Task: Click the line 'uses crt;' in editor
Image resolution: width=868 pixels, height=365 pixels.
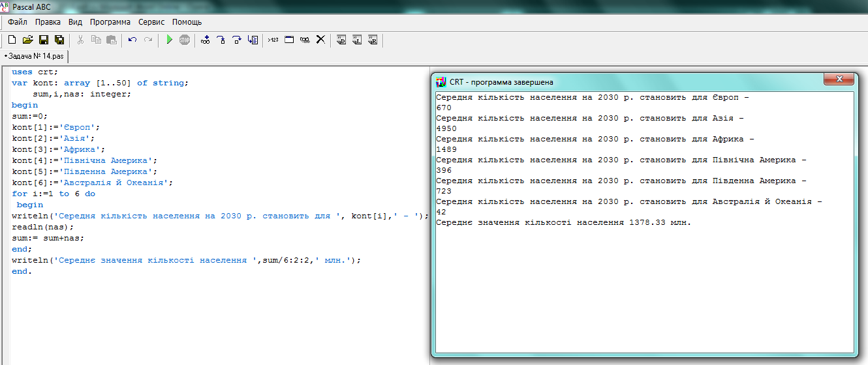Action: (35, 72)
